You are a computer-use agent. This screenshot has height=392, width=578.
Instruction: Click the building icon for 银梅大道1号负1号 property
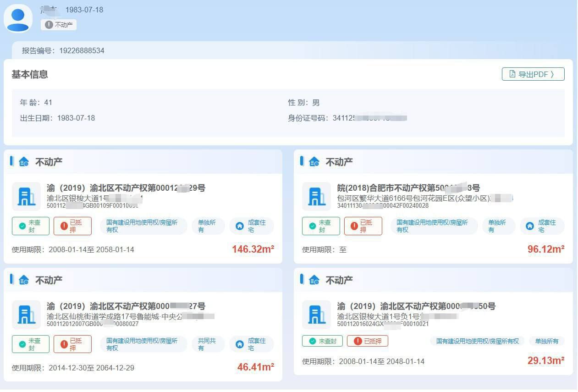pos(317,314)
